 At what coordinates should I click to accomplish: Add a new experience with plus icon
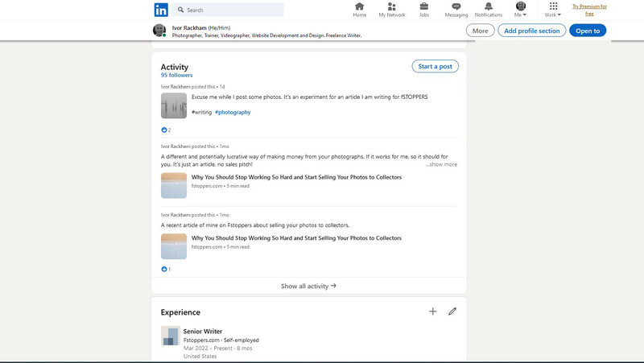[433, 311]
